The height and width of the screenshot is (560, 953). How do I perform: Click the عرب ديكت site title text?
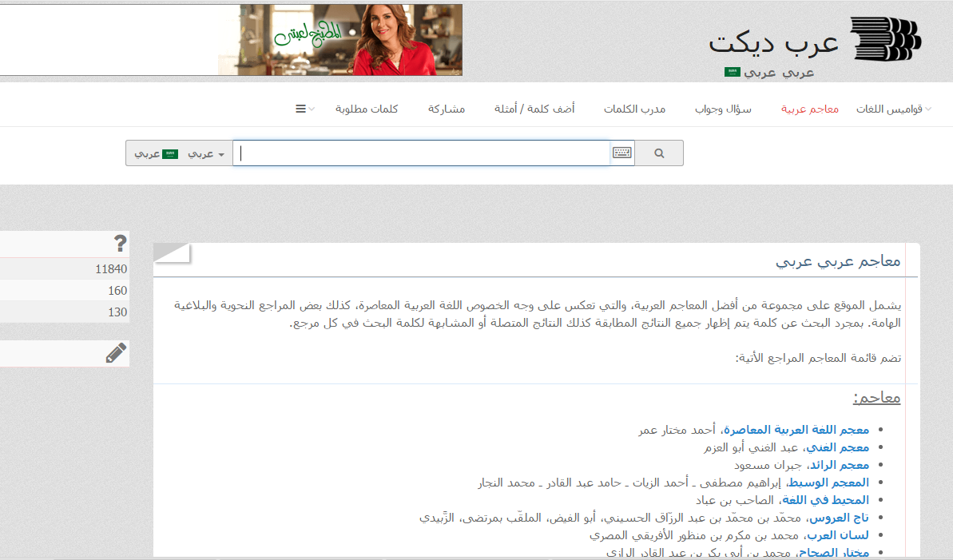[774, 42]
